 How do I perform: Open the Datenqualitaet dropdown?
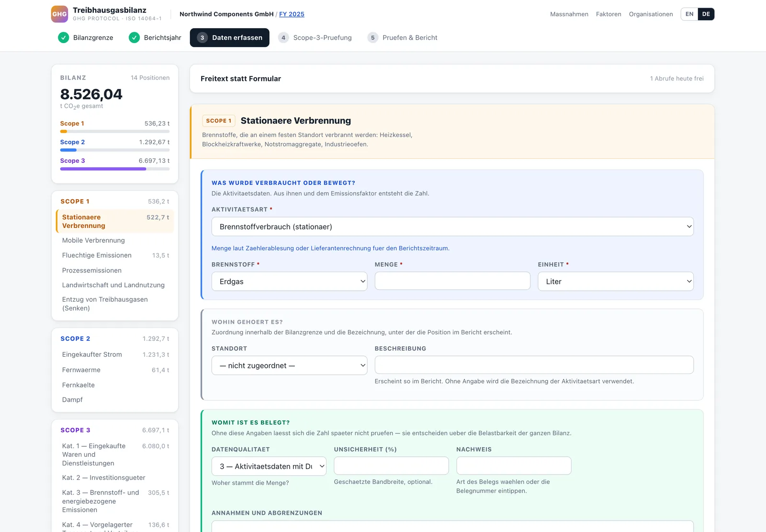click(269, 466)
